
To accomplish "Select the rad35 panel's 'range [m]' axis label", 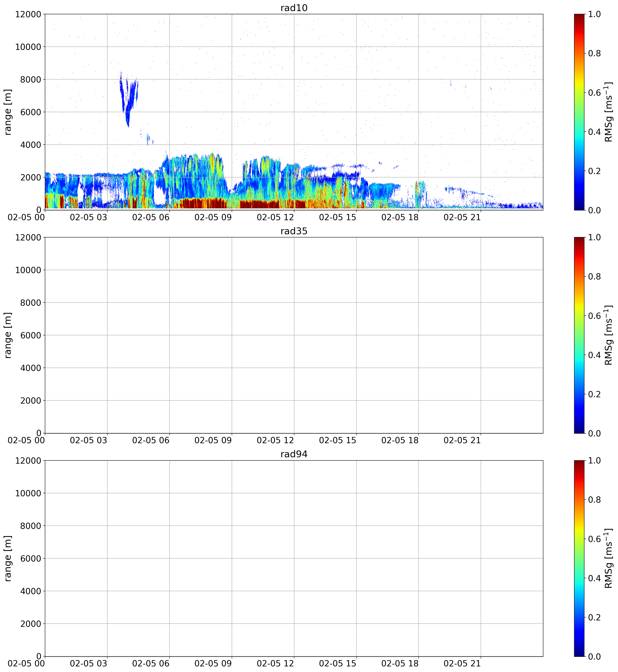I will (x=8, y=335).
